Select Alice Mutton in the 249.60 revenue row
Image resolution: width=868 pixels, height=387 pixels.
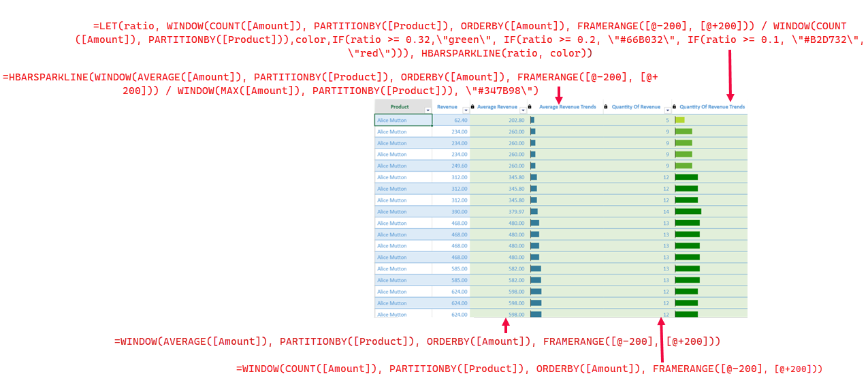403,166
